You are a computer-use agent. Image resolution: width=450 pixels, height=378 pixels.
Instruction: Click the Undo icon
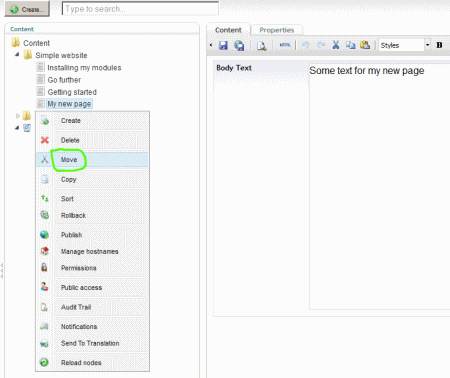click(305, 45)
